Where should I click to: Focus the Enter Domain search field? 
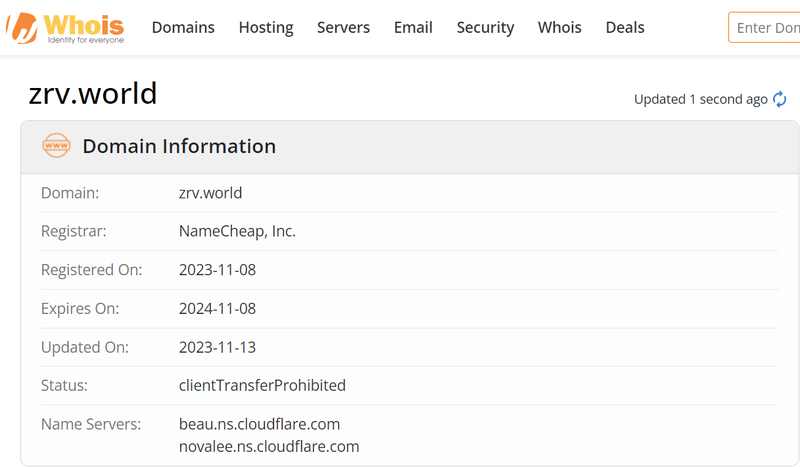tap(764, 28)
